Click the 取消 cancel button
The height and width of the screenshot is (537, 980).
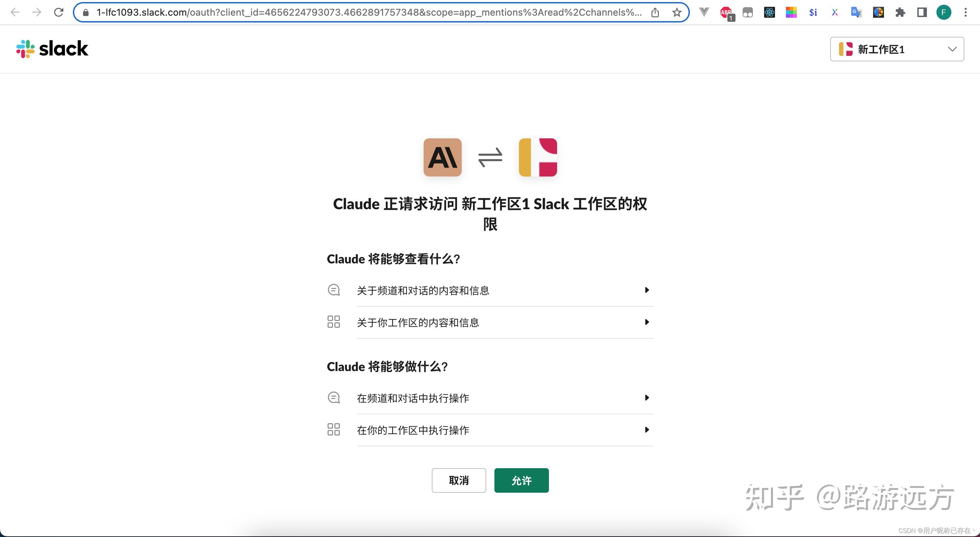tap(459, 480)
